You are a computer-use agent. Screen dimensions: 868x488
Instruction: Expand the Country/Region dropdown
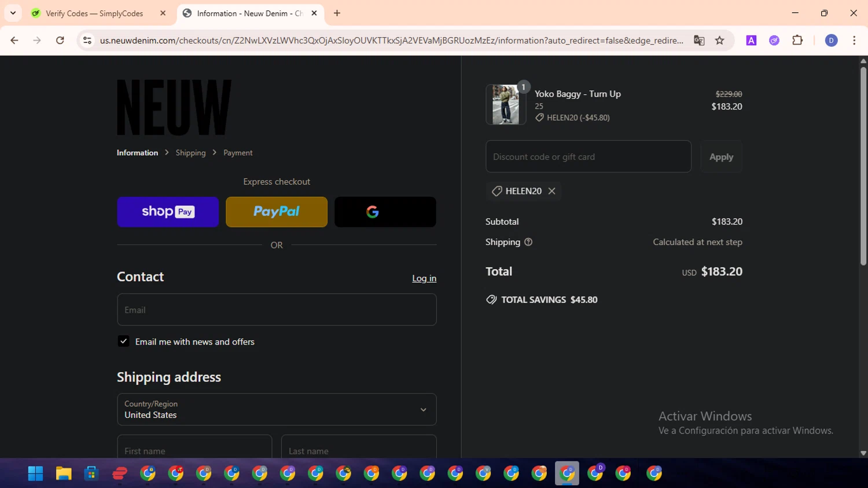coord(277,409)
